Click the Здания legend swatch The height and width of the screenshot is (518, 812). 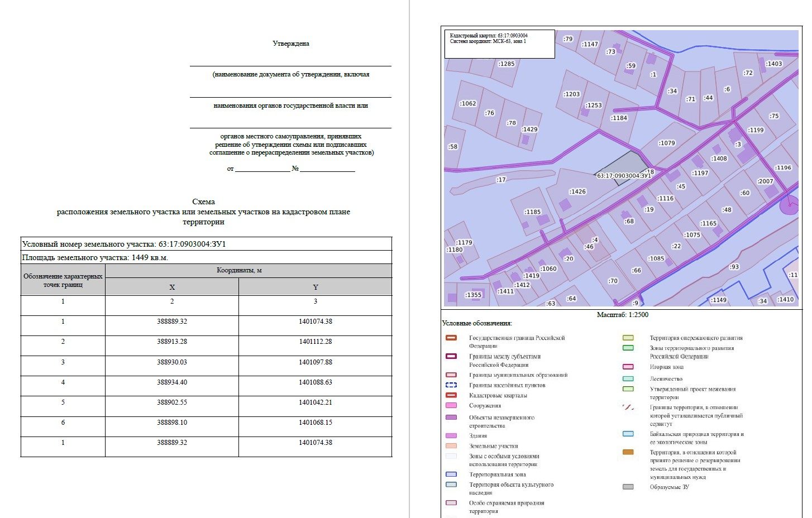451,435
